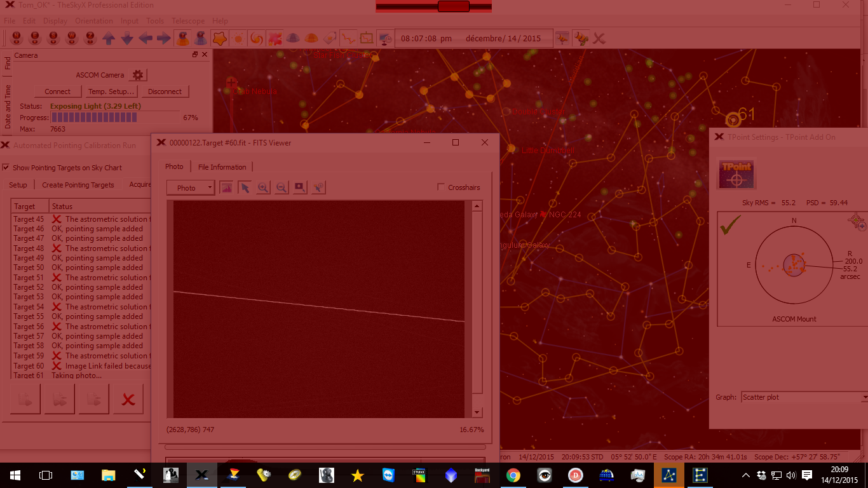Open Task View on the taskbar
The image size is (868, 488).
pos(45,475)
